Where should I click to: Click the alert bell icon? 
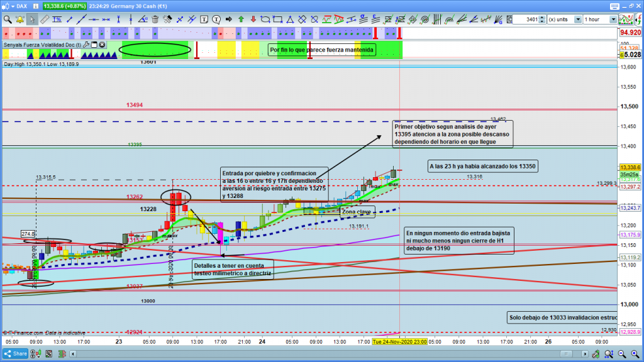[19, 19]
